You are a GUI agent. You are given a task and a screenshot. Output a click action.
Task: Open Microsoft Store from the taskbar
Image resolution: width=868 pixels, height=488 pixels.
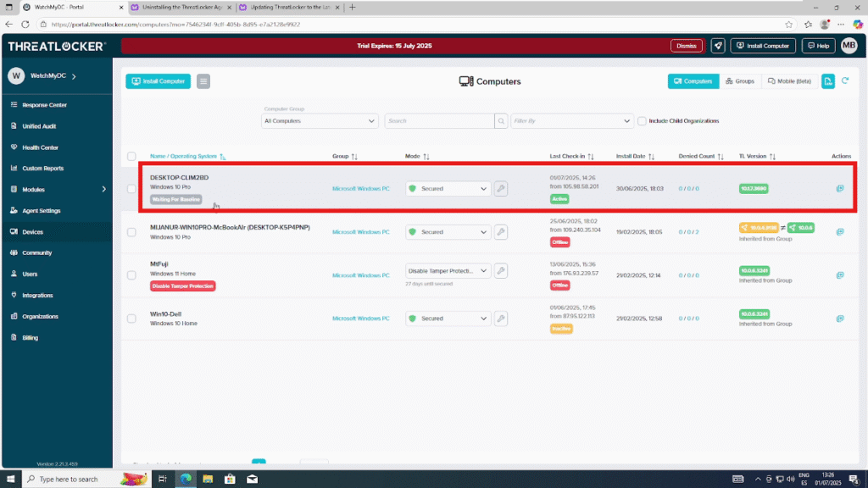230,480
